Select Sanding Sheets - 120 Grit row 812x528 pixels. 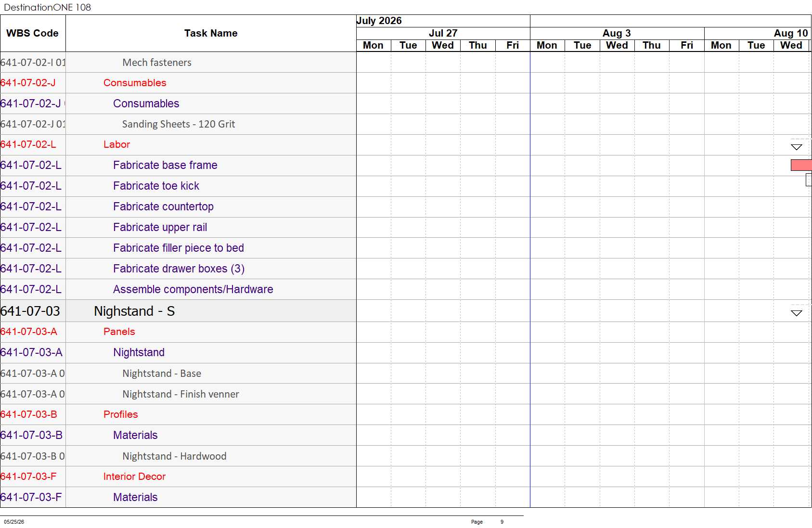(178, 124)
